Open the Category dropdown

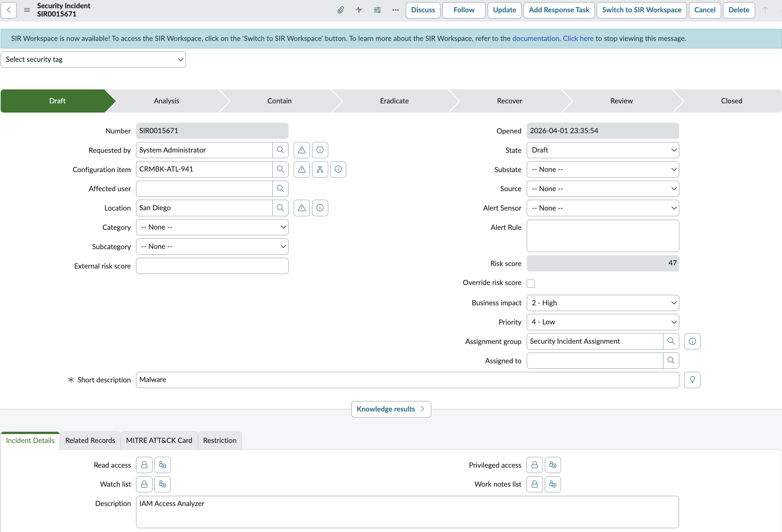(x=212, y=227)
